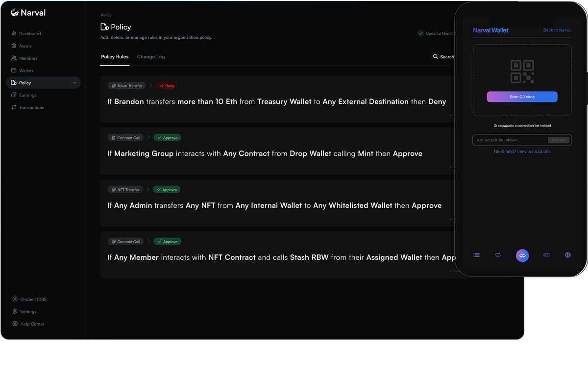Go to Assets in the sidebar
588x381 pixels.
(x=22, y=46)
